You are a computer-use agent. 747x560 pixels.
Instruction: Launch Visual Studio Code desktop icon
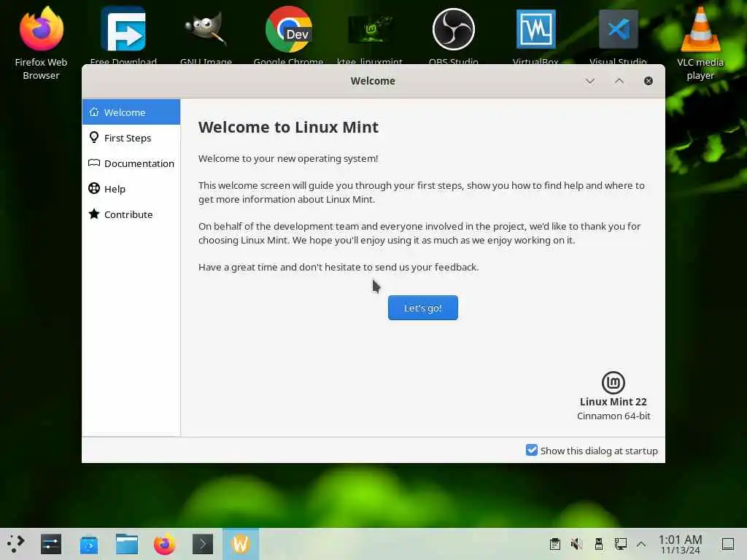click(x=619, y=29)
